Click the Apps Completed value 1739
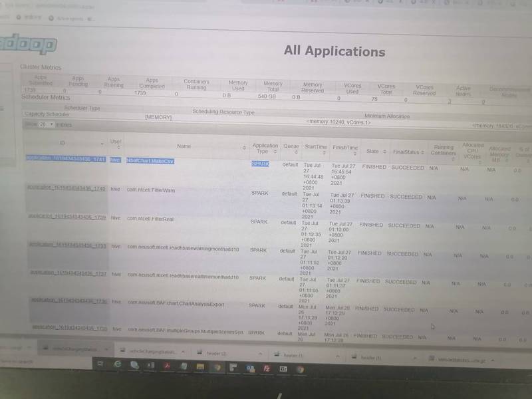The height and width of the screenshot is (399, 532). (140, 92)
